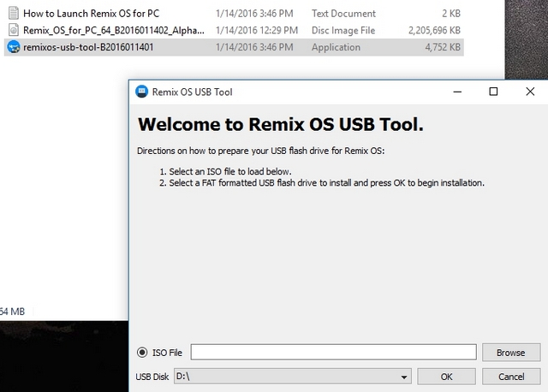Click Browse to choose an ISO file
The height and width of the screenshot is (392, 548).
pyautogui.click(x=511, y=353)
